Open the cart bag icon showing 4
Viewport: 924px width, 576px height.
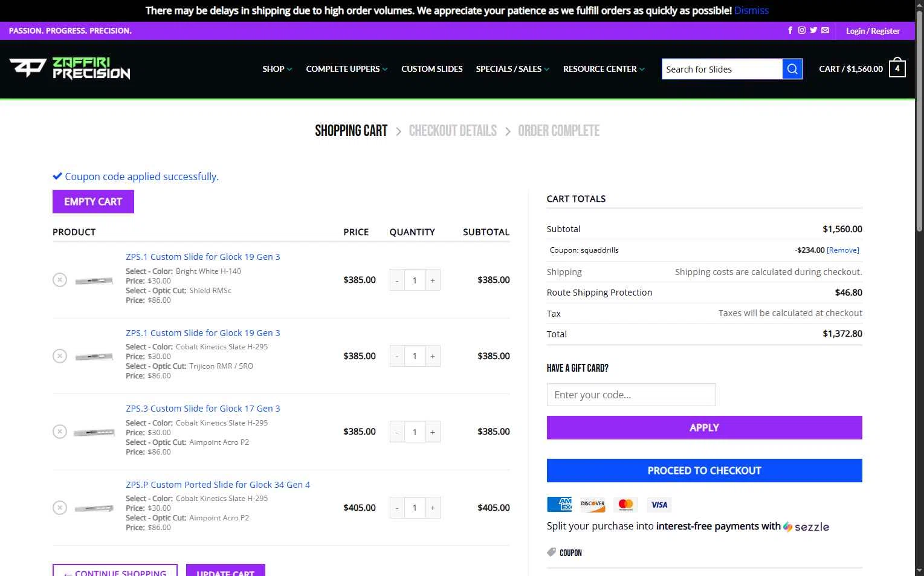click(897, 68)
